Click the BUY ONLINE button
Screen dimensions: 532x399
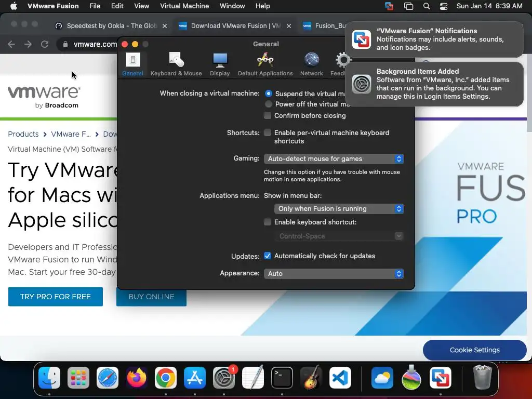pyautogui.click(x=151, y=297)
